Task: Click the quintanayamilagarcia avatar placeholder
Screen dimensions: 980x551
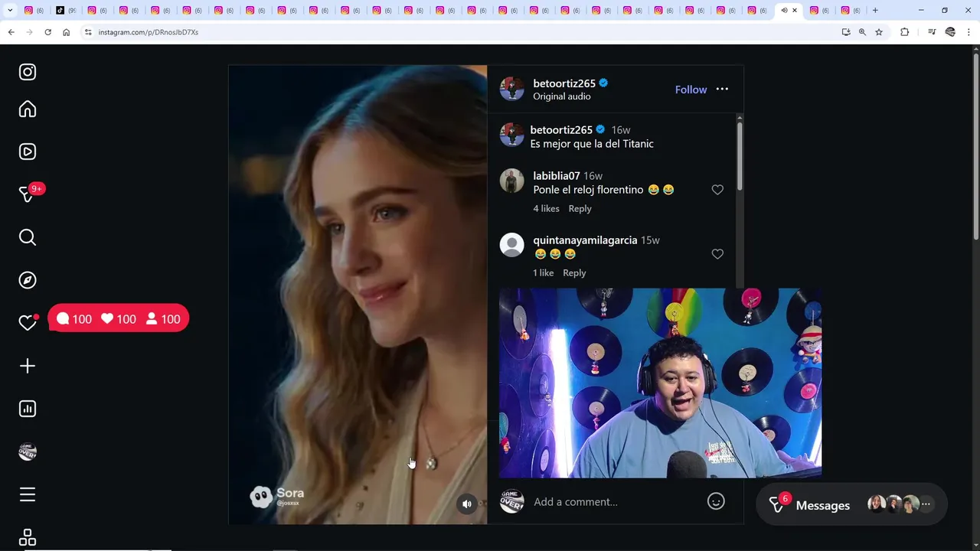Action: (x=511, y=245)
